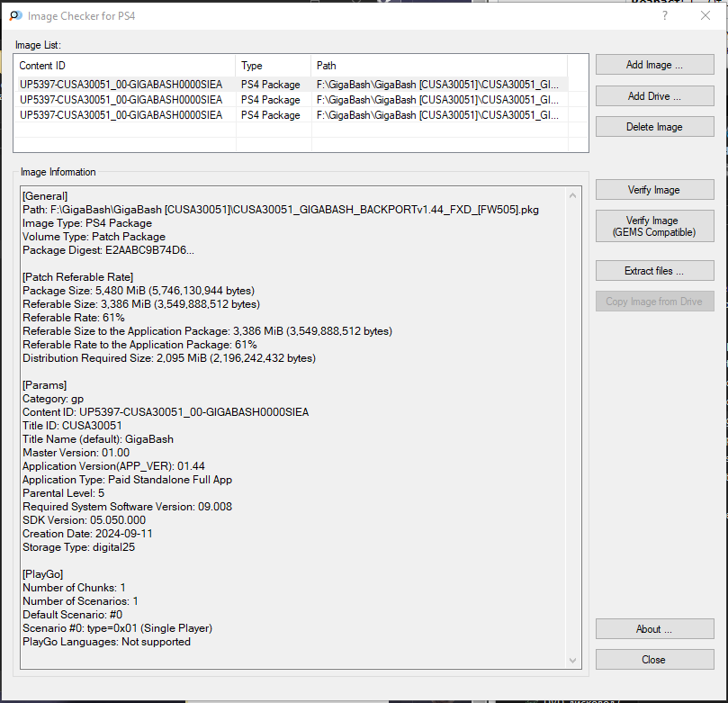Click 'Referable Rate to the Application Package' line
Viewport: 728px width, 703px height.
pos(139,345)
